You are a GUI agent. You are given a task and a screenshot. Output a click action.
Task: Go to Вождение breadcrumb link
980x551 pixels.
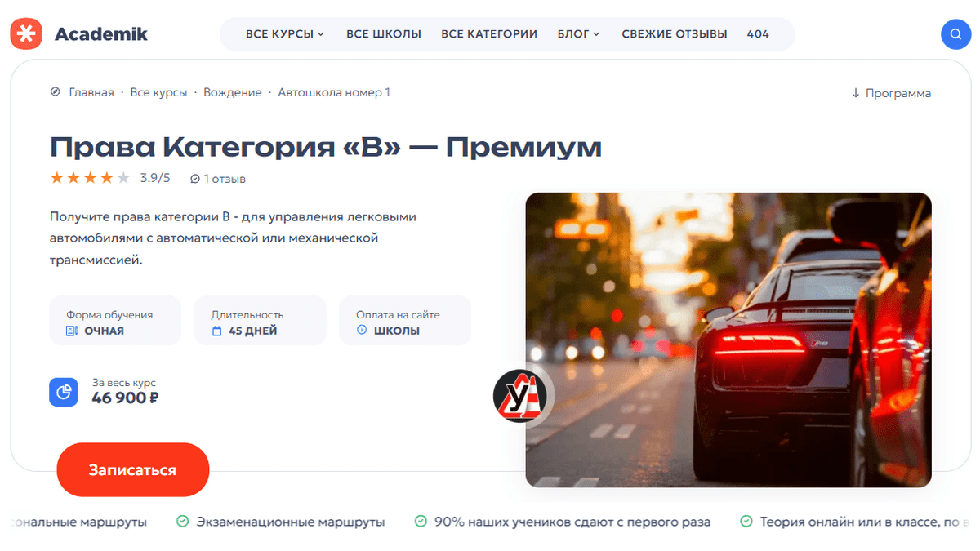pyautogui.click(x=233, y=92)
